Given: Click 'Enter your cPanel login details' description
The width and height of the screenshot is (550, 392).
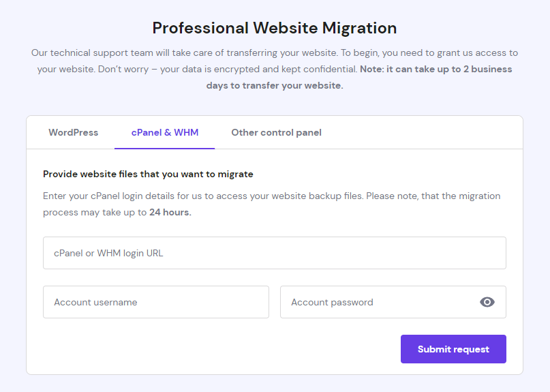Looking at the screenshot, I should (129, 196).
